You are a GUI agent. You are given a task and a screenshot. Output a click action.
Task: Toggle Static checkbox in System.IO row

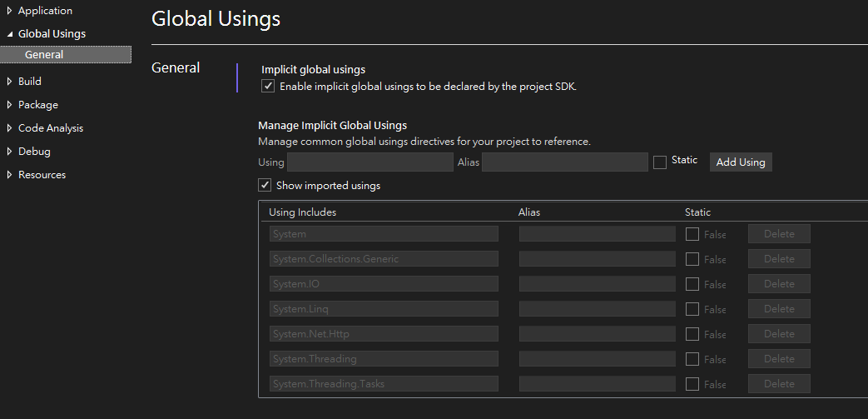(692, 284)
